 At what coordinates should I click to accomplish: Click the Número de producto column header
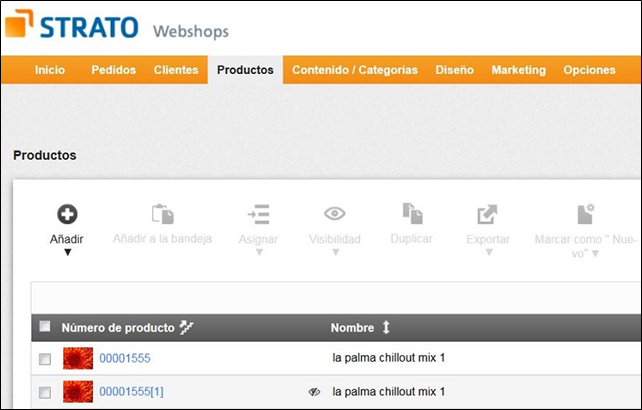click(x=118, y=328)
